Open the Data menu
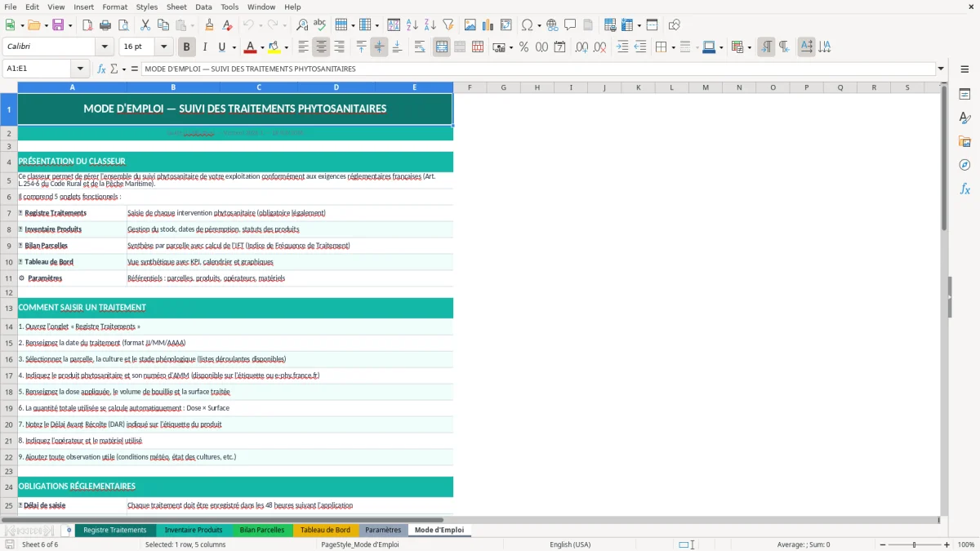 click(203, 7)
